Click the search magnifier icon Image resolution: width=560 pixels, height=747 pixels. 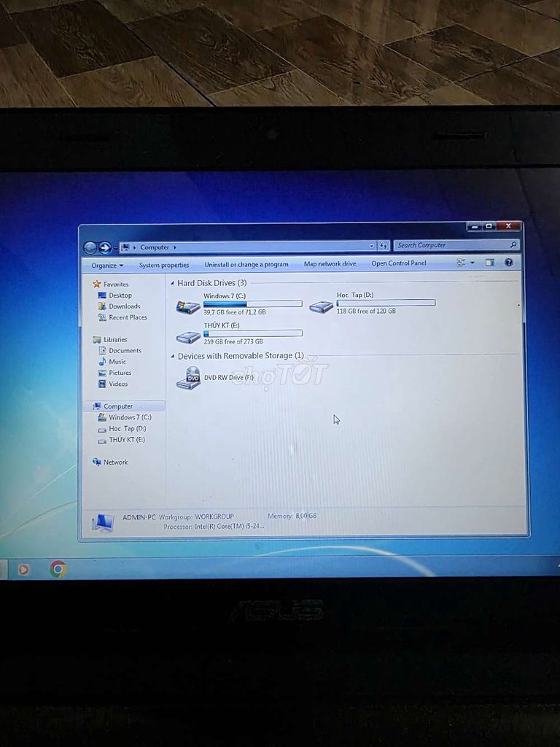click(513, 245)
